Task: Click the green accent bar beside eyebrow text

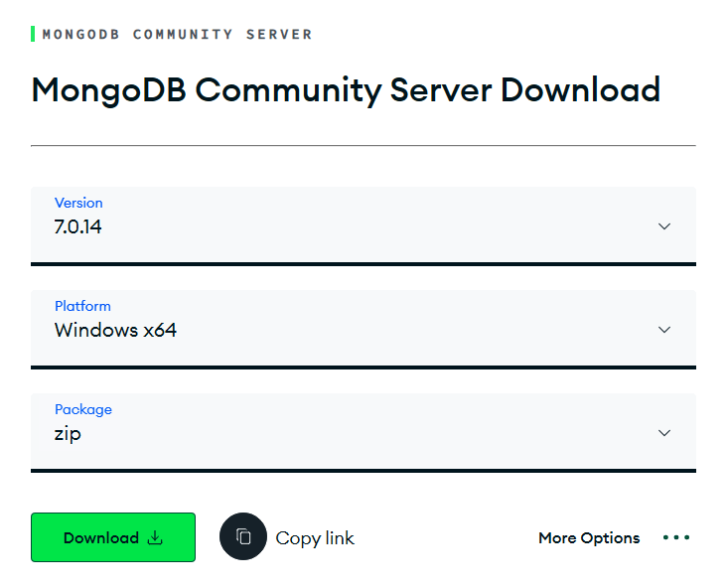Action: pyautogui.click(x=33, y=35)
